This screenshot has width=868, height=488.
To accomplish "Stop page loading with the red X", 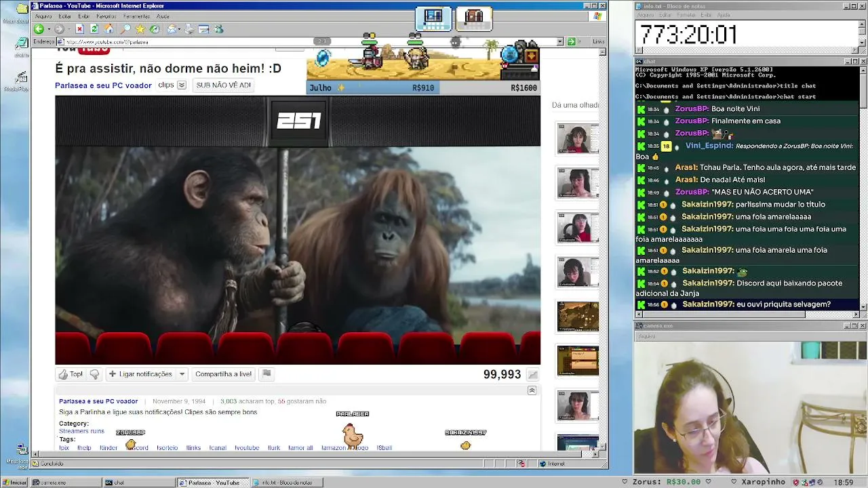I will [x=79, y=29].
